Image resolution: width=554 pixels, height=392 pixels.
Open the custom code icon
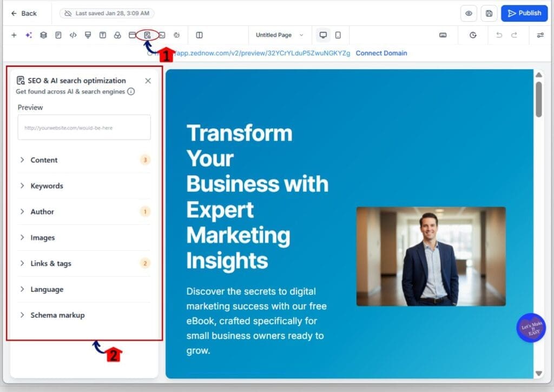pyautogui.click(x=73, y=35)
